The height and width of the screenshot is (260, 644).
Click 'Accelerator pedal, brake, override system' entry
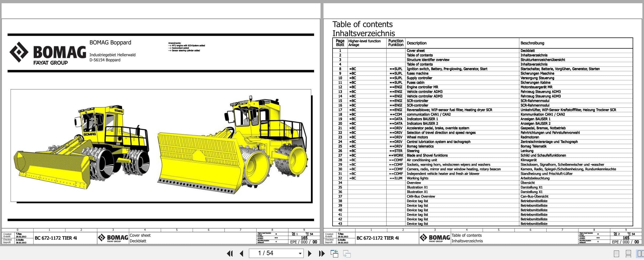(438, 128)
